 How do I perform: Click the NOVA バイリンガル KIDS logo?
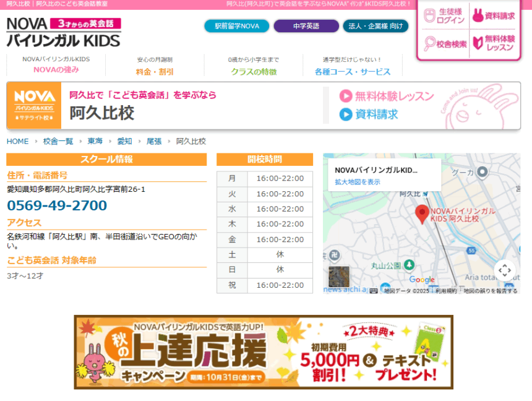[x=64, y=32]
